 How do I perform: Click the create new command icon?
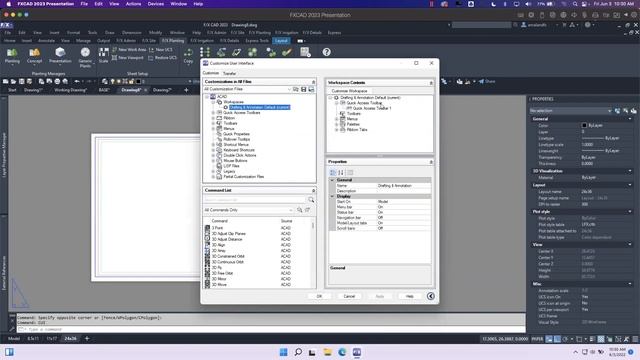point(308,210)
